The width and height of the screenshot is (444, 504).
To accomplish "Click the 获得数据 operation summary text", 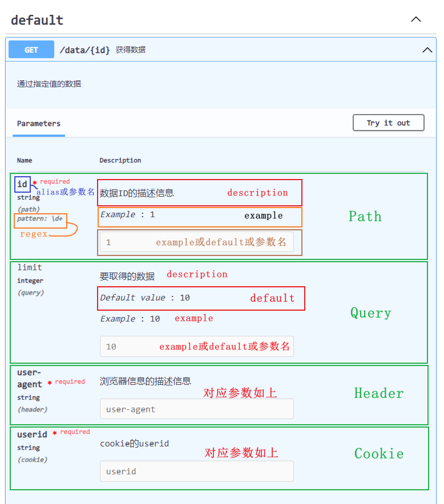I will point(131,50).
